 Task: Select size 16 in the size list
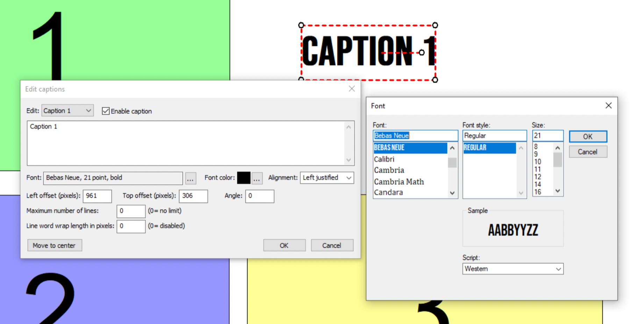click(x=538, y=192)
